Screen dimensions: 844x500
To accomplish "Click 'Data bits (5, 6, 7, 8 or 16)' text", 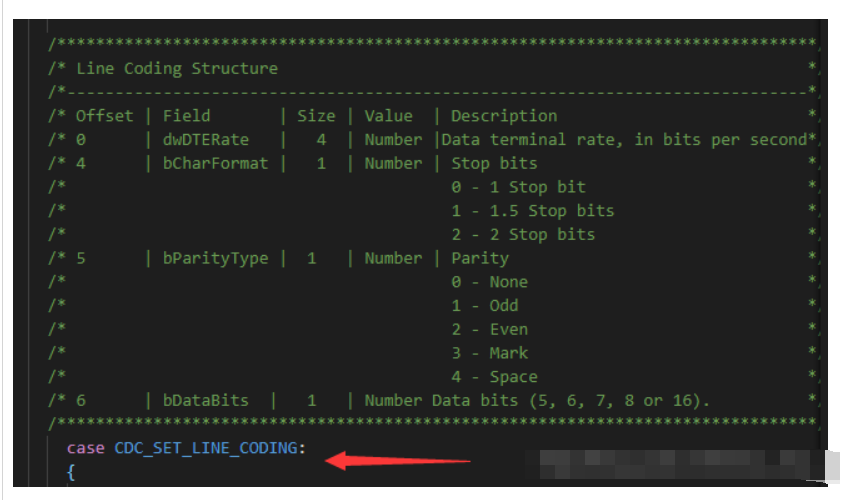I will click(571, 401).
